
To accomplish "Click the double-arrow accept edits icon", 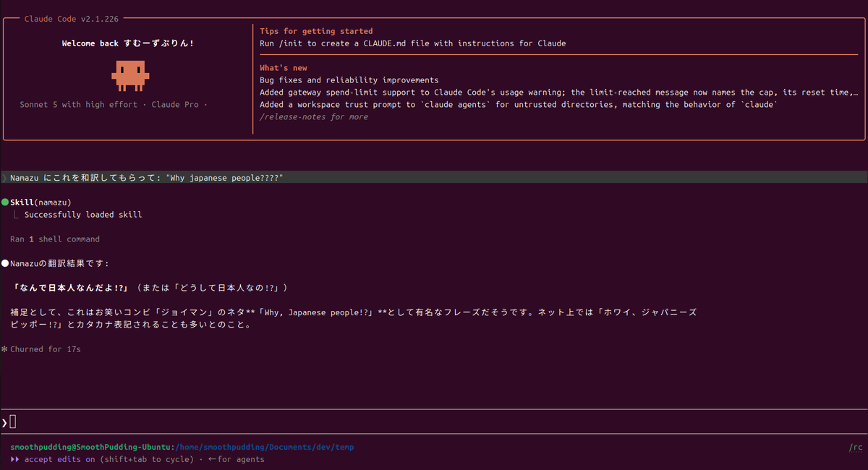I will (14, 459).
